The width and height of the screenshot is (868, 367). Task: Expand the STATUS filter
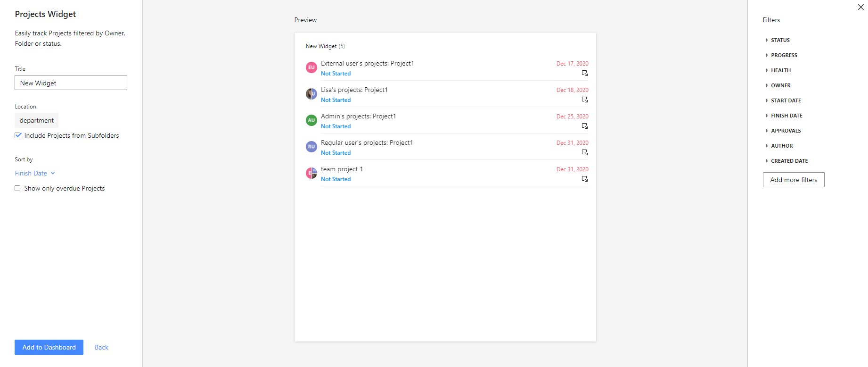(780, 40)
